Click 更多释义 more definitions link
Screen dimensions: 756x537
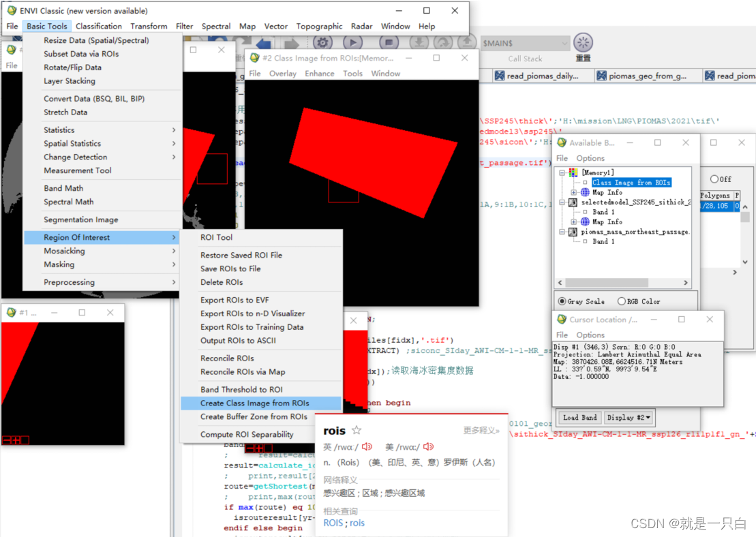[481, 431]
